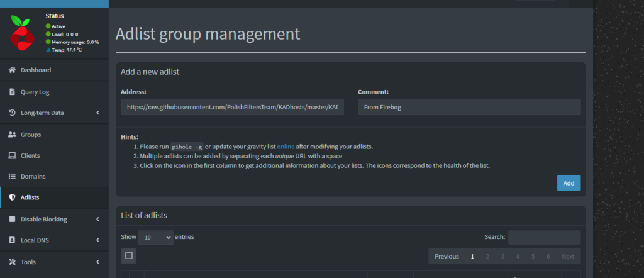Image resolution: width=644 pixels, height=278 pixels.
Task: Expand the Local DNS submenu arrow
Action: pos(97,240)
